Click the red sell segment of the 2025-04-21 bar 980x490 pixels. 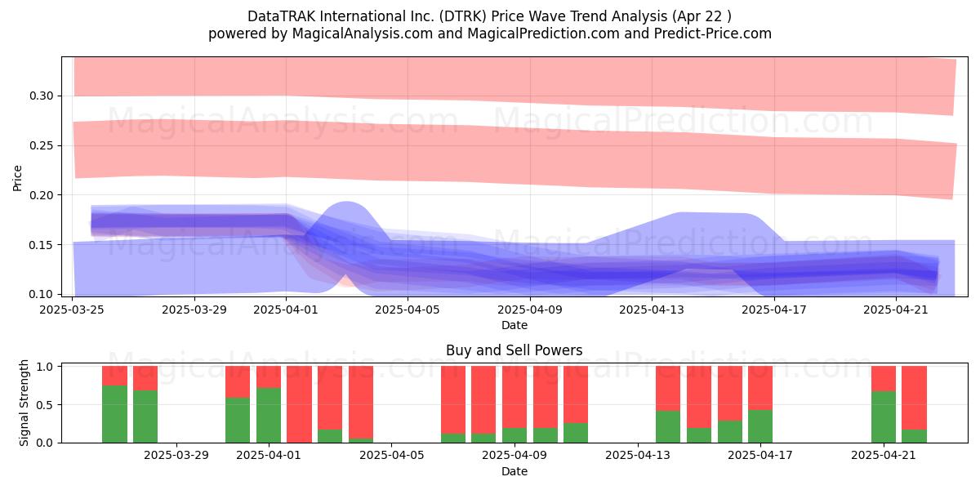884,379
